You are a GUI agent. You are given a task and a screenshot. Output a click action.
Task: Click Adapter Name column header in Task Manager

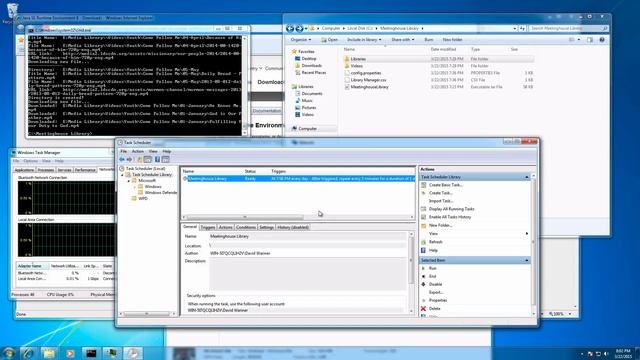[30, 266]
